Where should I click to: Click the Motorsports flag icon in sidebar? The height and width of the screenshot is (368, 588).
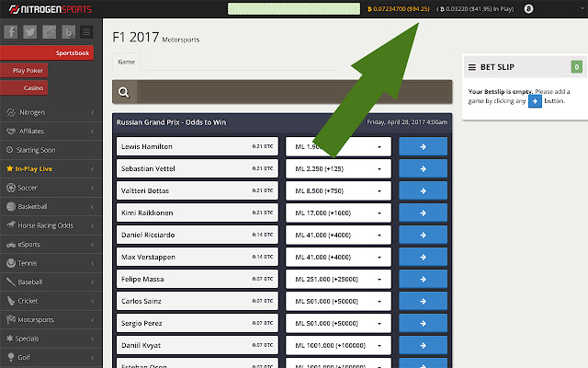pyautogui.click(x=11, y=319)
